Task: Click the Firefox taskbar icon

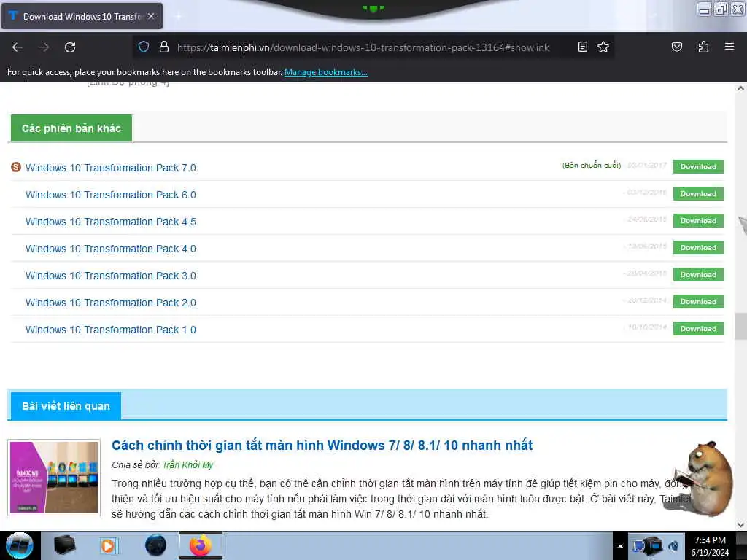Action: [x=201, y=545]
